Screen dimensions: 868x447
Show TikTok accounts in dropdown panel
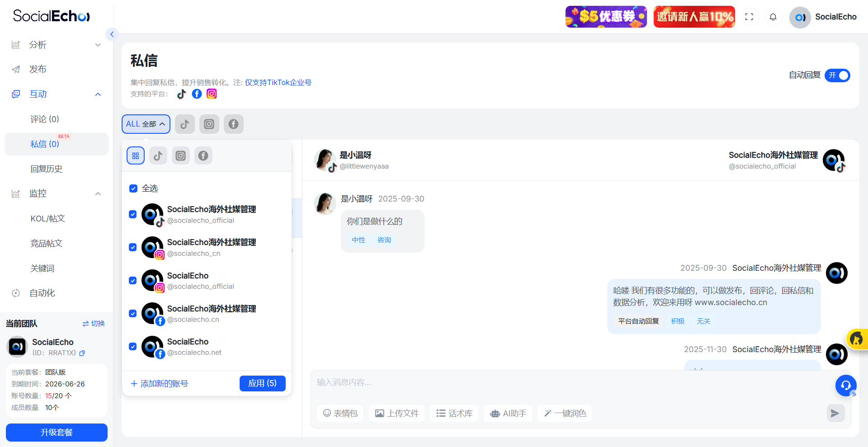(x=158, y=155)
